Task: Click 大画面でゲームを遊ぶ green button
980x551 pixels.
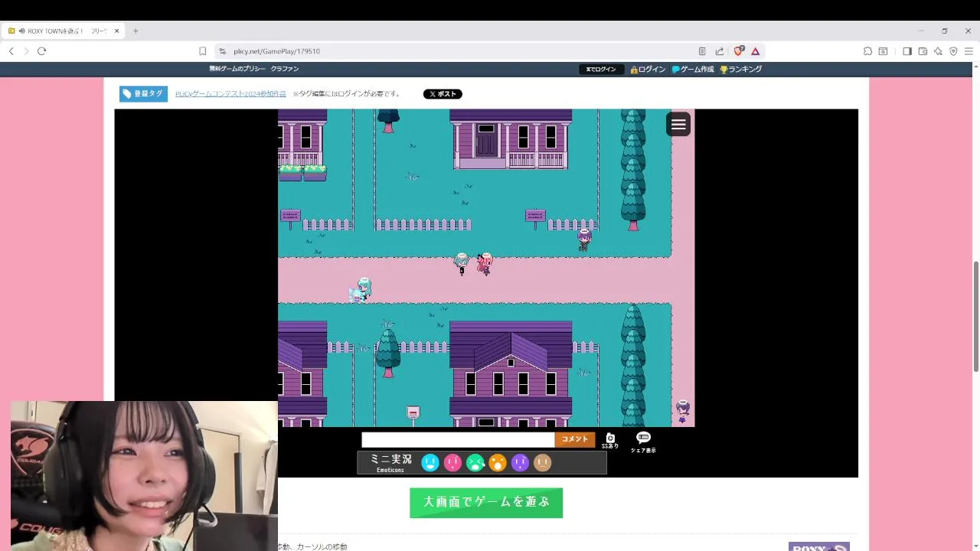Action: point(486,503)
